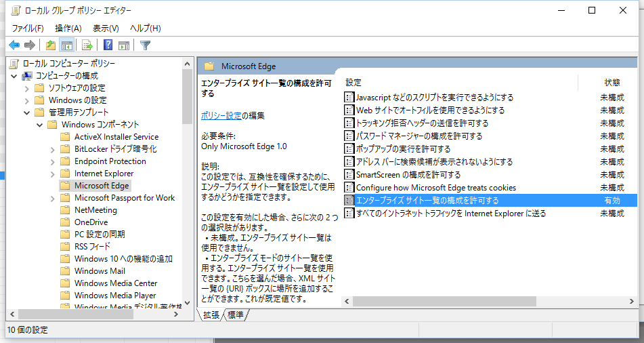
Task: Collapse the コンピューターの構成 node
Action: pos(14,76)
